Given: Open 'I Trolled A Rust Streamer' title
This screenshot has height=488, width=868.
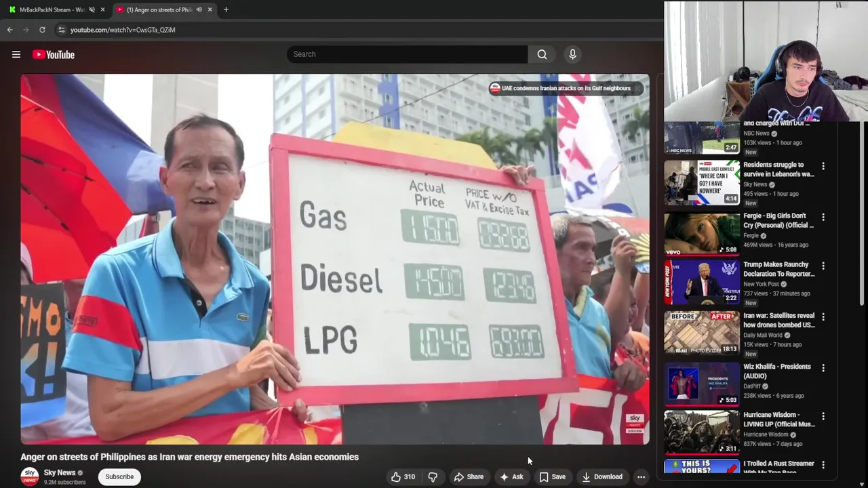Looking at the screenshot, I should click(x=778, y=467).
